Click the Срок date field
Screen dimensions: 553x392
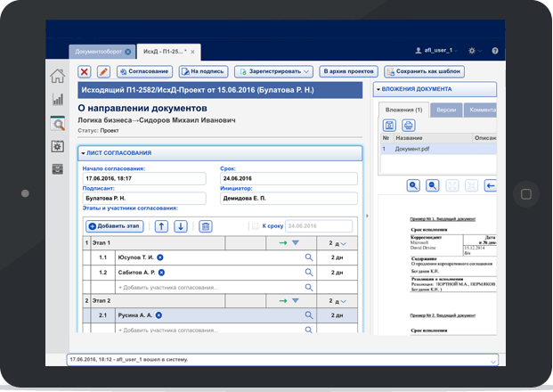pos(289,178)
